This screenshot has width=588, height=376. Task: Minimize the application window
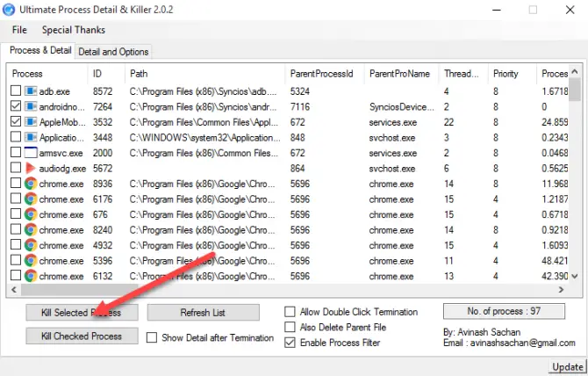[x=497, y=10]
